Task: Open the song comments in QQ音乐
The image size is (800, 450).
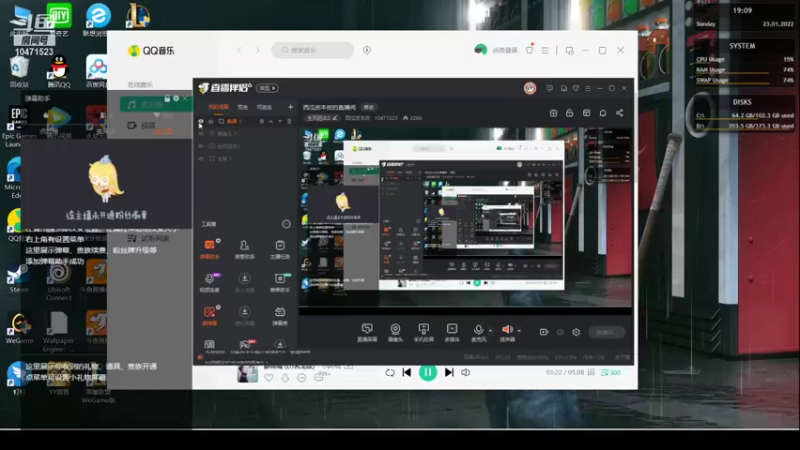Action: point(319,378)
